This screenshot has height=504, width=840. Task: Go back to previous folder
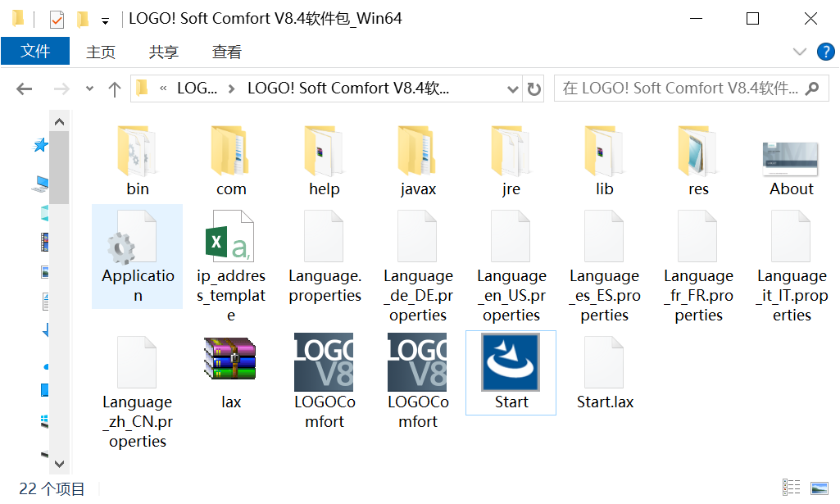click(24, 89)
